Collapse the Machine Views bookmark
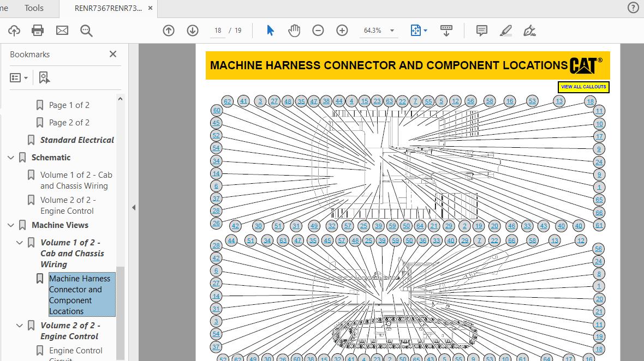Image resolution: width=644 pixels, height=361 pixels. 11,225
